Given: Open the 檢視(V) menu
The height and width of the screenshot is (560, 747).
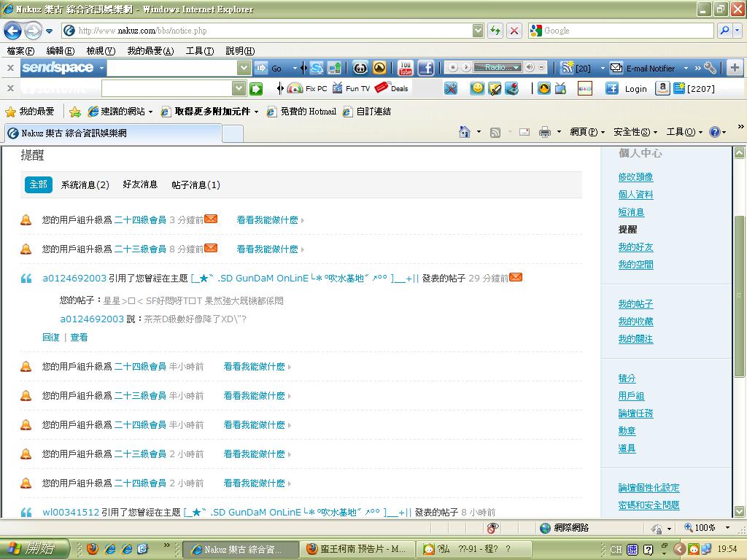Looking at the screenshot, I should click(101, 50).
